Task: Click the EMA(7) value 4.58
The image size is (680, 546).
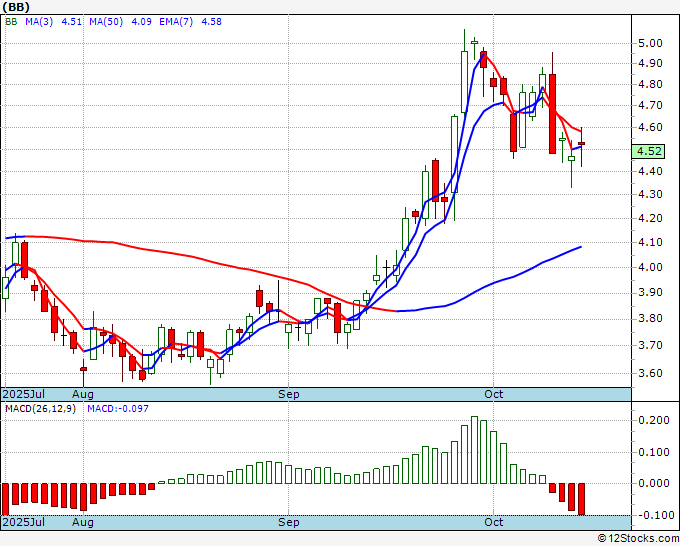Action: click(212, 22)
